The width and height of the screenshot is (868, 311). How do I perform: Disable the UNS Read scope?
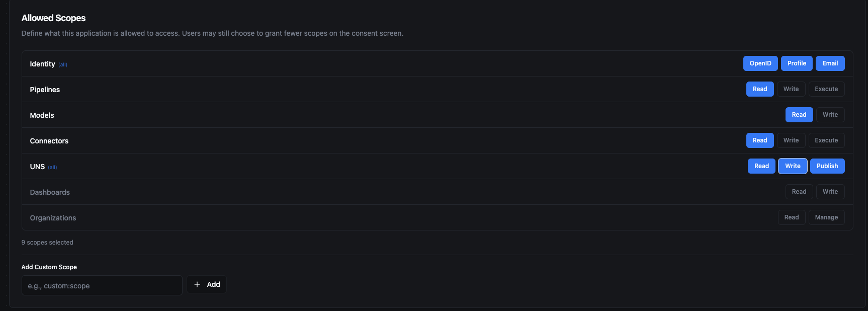click(x=761, y=166)
